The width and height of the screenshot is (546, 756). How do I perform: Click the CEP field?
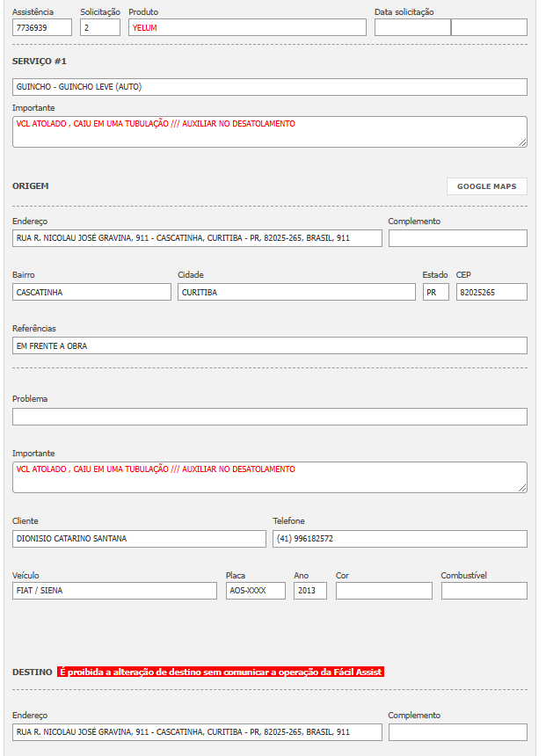491,292
